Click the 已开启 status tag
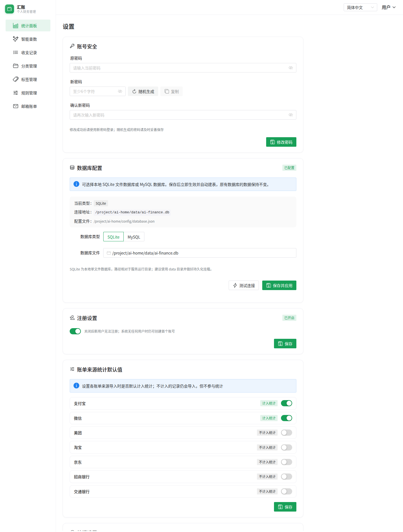The image size is (403, 532). (x=289, y=318)
